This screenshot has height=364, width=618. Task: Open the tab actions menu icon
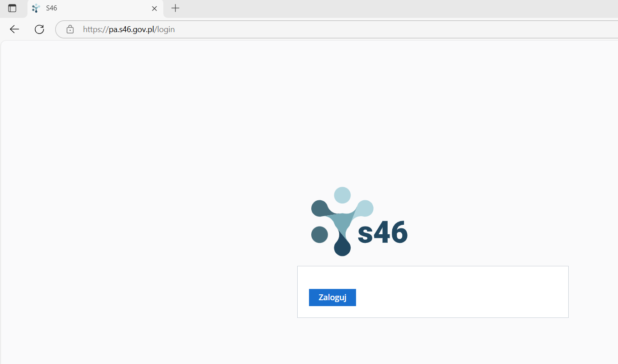click(x=12, y=8)
